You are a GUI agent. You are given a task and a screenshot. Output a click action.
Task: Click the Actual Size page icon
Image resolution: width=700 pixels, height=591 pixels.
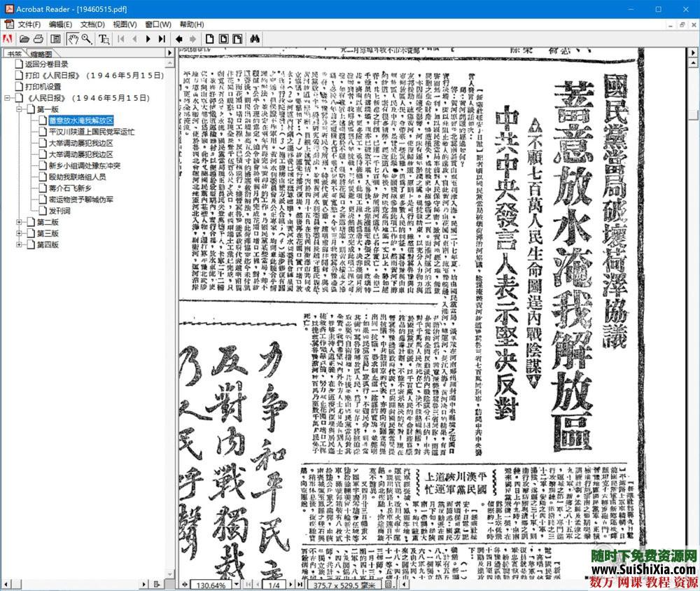209,40
